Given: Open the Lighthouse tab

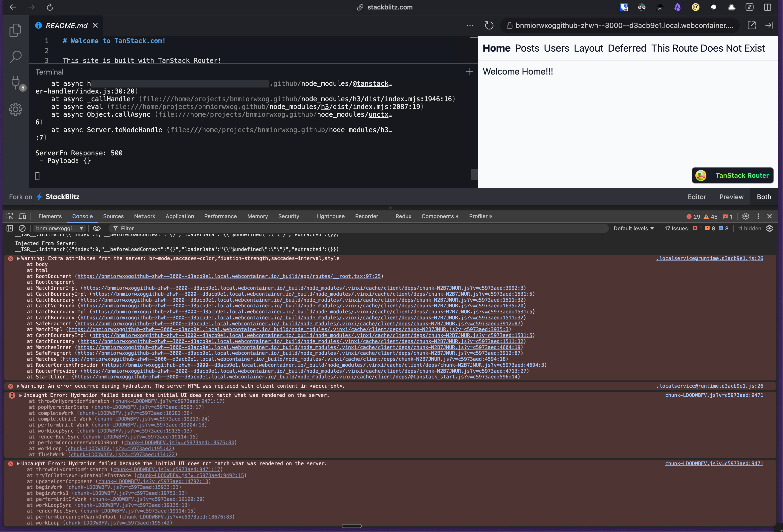Looking at the screenshot, I should (330, 216).
